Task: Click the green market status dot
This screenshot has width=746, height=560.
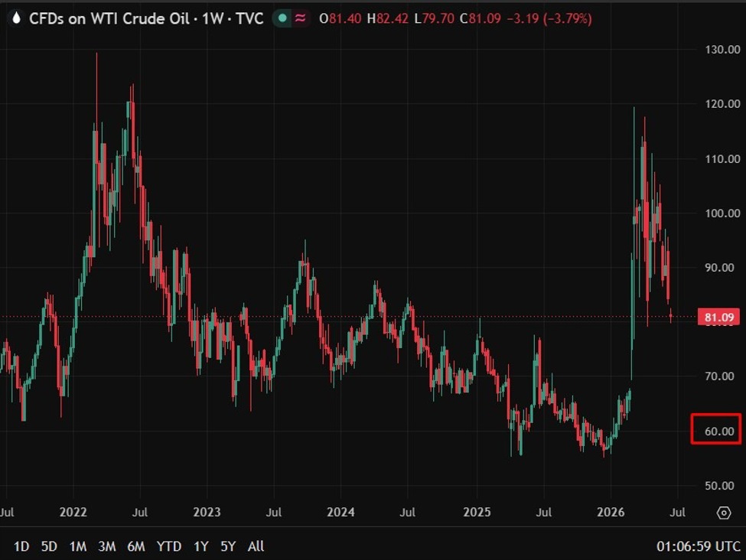Action: [282, 18]
